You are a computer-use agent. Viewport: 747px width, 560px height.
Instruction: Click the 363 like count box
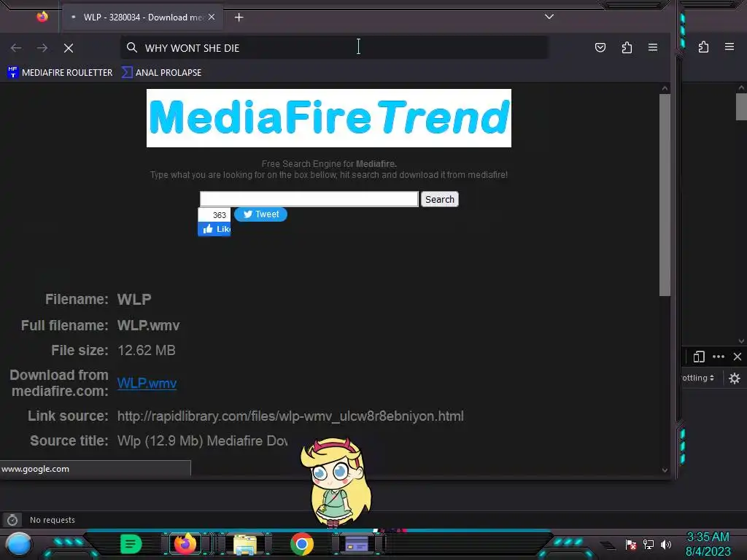[x=214, y=215]
